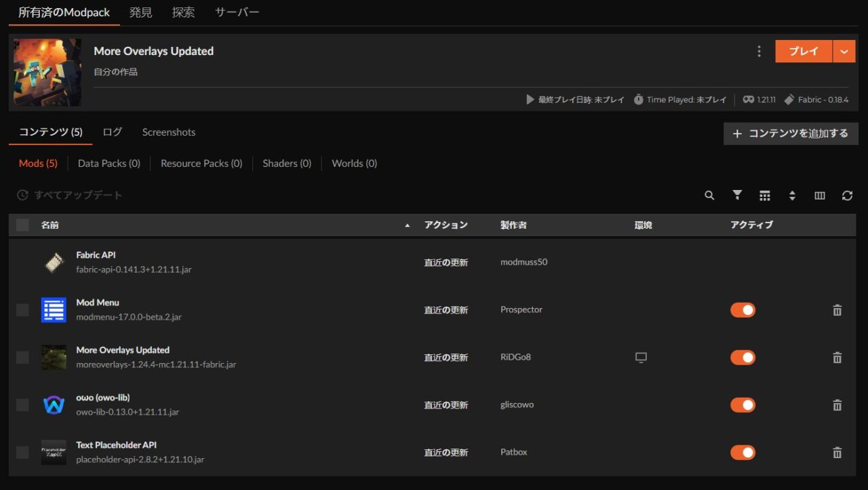Toggle the 名前 column sort arrow

[407, 225]
